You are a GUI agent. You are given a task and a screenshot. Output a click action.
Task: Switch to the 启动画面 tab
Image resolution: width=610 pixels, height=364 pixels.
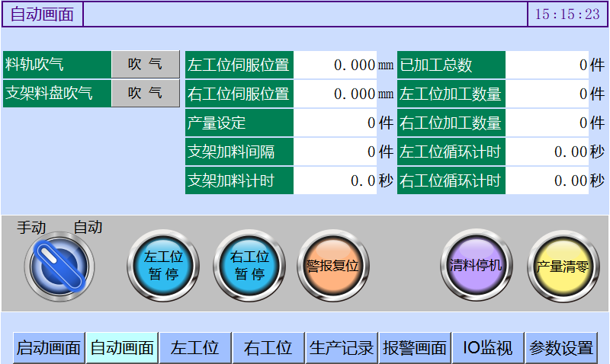point(49,348)
